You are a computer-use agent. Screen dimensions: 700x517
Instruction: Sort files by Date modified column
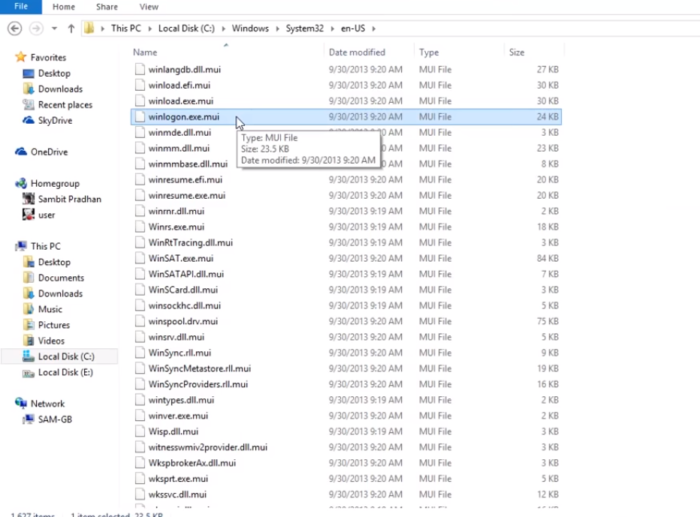pos(357,52)
